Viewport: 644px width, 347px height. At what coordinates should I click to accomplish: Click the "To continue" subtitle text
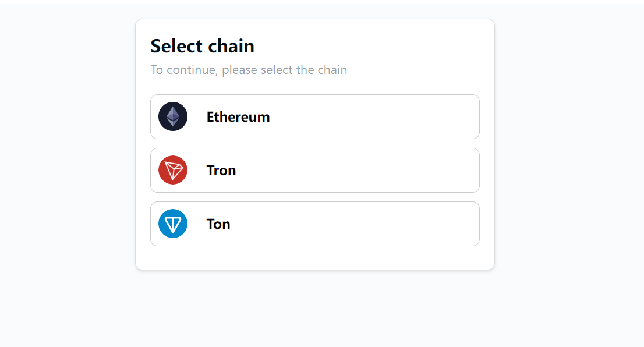184,70
